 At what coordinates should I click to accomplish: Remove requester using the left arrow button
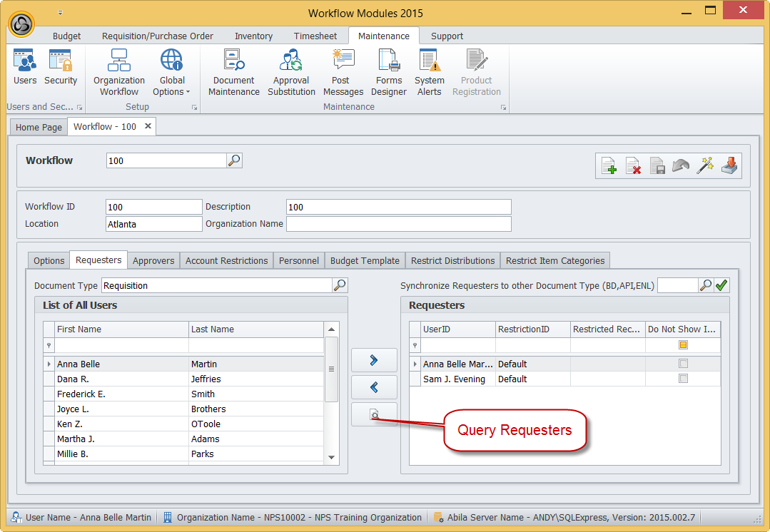coord(374,387)
